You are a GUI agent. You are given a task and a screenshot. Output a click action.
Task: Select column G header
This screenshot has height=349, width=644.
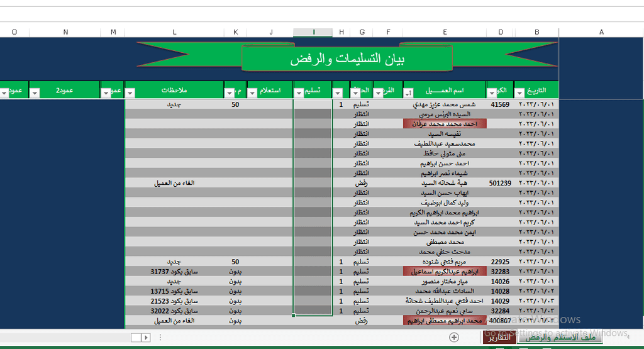pos(362,32)
